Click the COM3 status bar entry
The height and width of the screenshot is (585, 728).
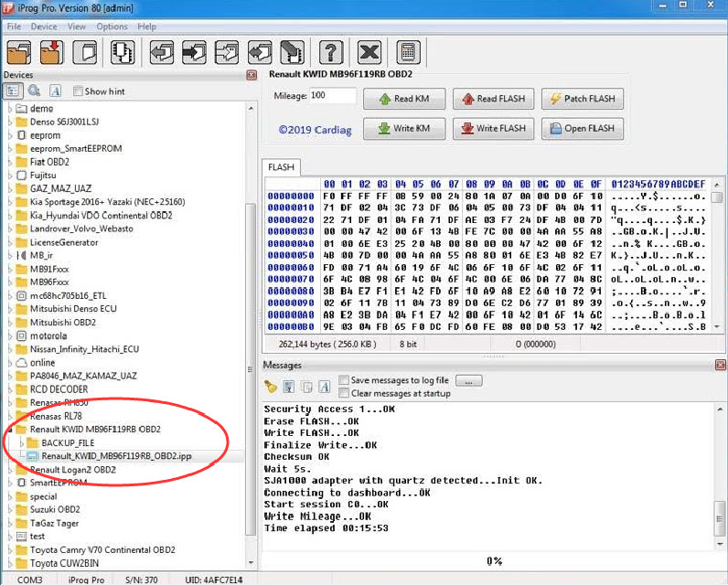(x=29, y=580)
